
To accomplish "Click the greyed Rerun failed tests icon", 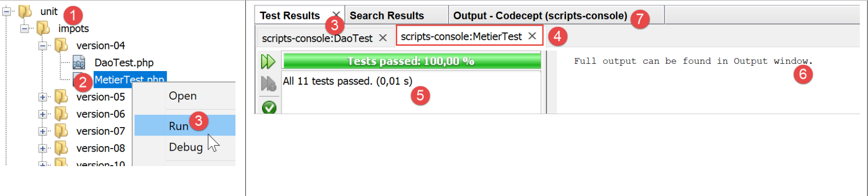I will pos(268,83).
